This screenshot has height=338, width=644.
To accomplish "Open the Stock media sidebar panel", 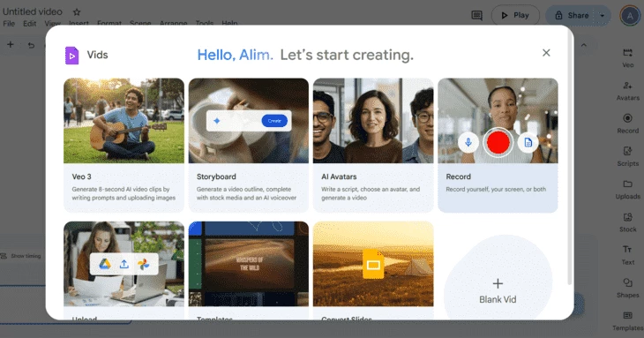I will tap(627, 222).
